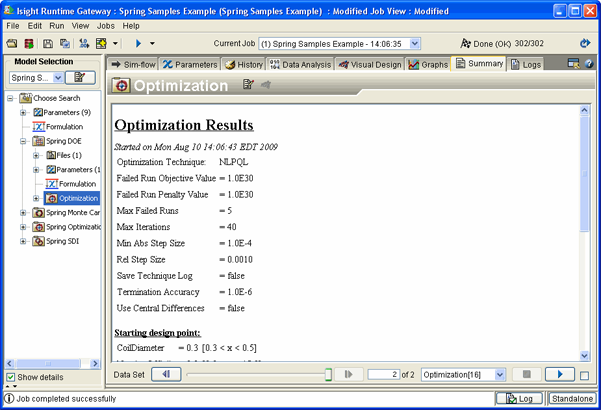Open the Help menu
Screen dimensions: 601x410
point(131,26)
